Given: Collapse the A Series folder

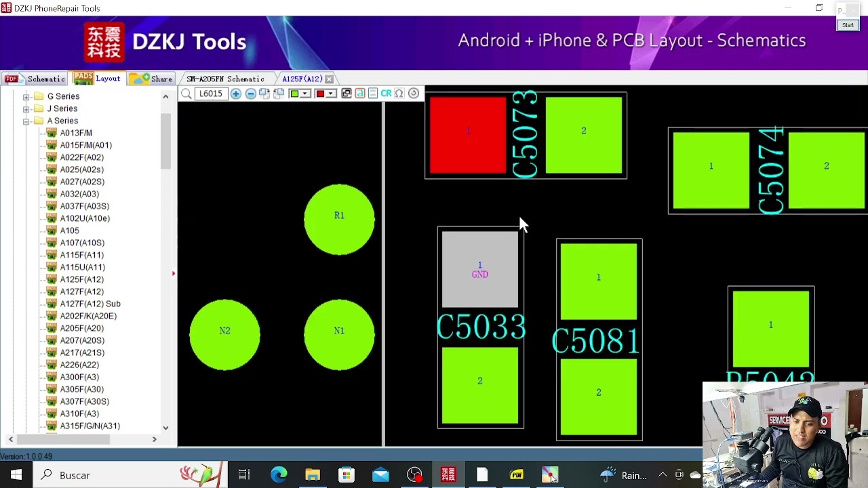Looking at the screenshot, I should 26,121.
